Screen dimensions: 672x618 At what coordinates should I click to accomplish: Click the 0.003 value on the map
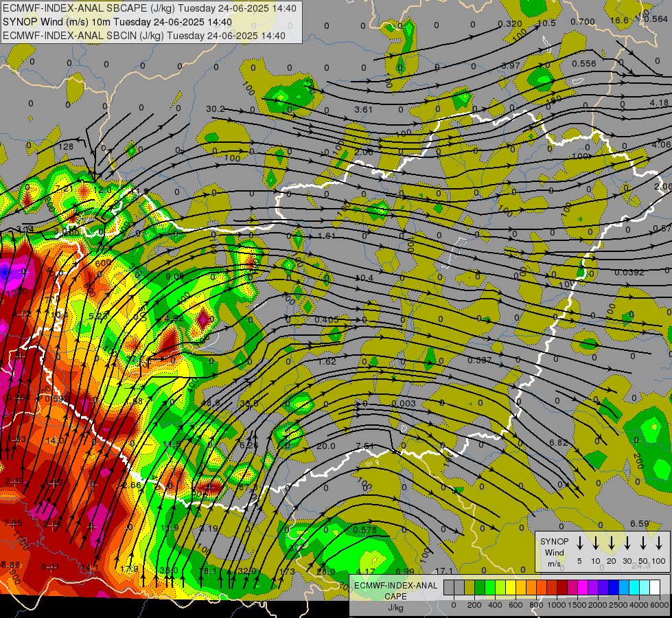coord(404,403)
